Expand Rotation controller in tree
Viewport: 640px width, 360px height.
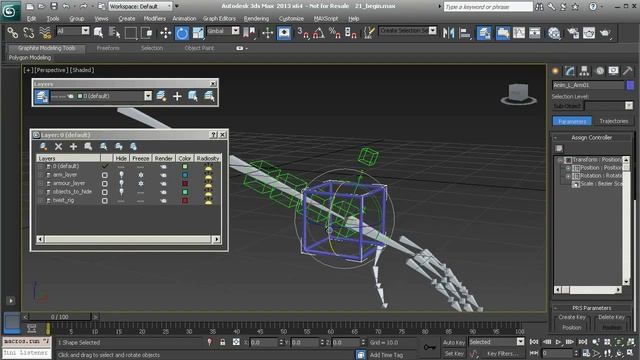pyautogui.click(x=568, y=176)
